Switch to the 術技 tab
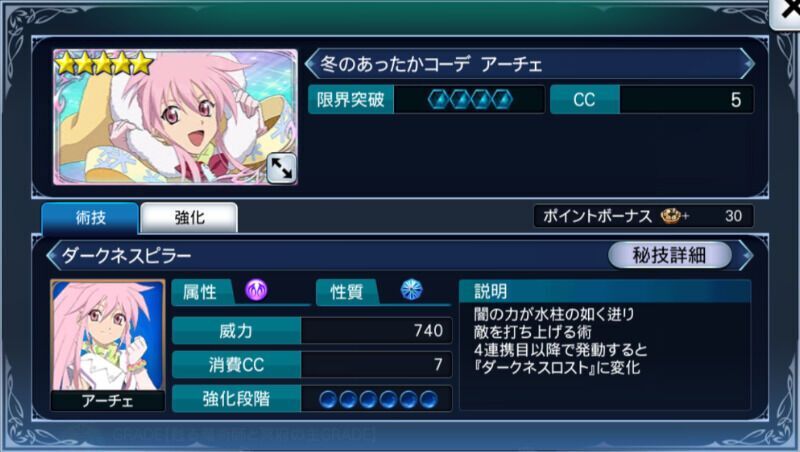The height and width of the screenshot is (452, 800). pos(90,218)
